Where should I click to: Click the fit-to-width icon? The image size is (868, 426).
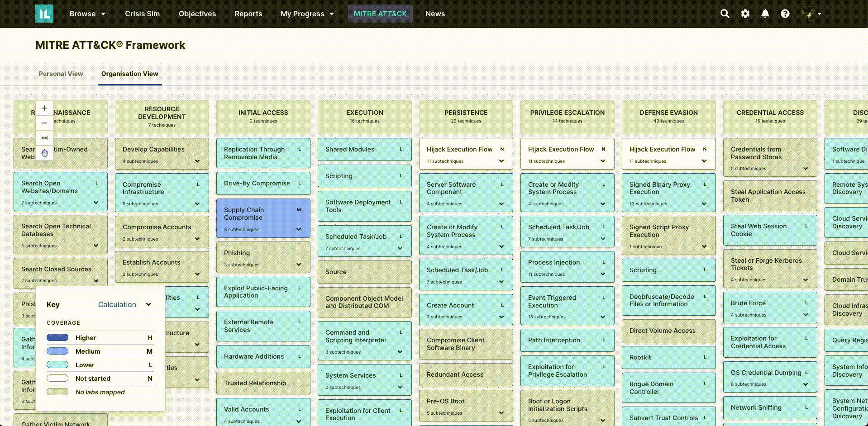pyautogui.click(x=44, y=138)
